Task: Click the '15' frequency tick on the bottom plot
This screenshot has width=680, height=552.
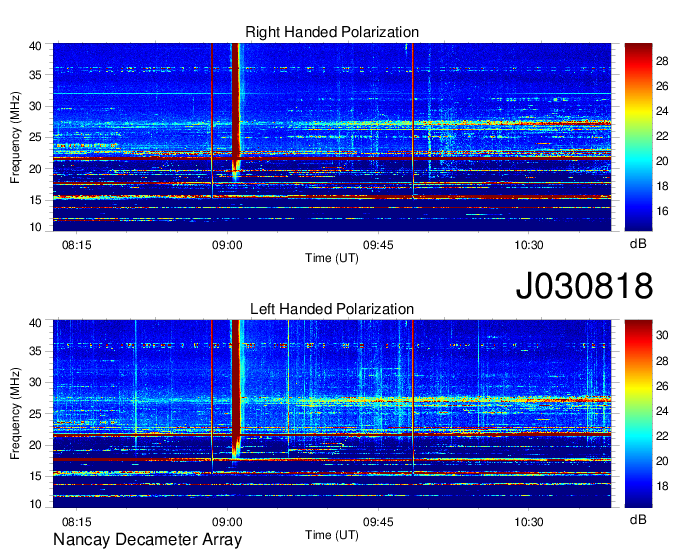Action: [35, 477]
